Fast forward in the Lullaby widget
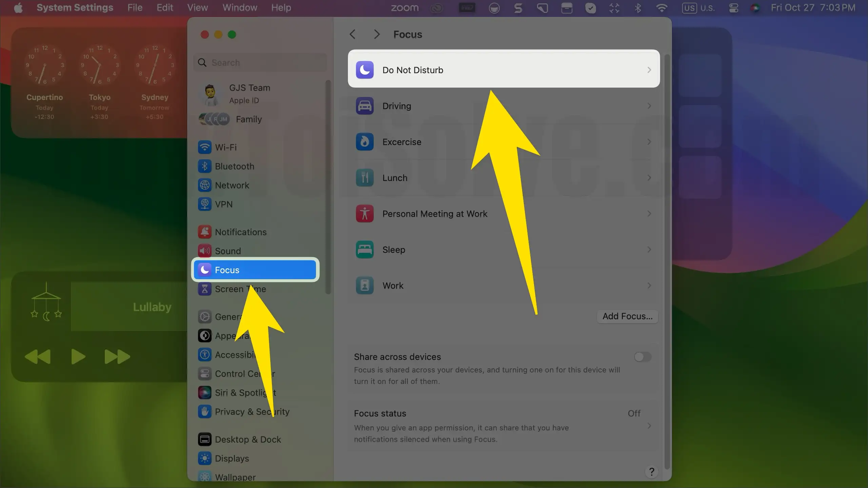Screen dimensions: 868x488 (117, 357)
